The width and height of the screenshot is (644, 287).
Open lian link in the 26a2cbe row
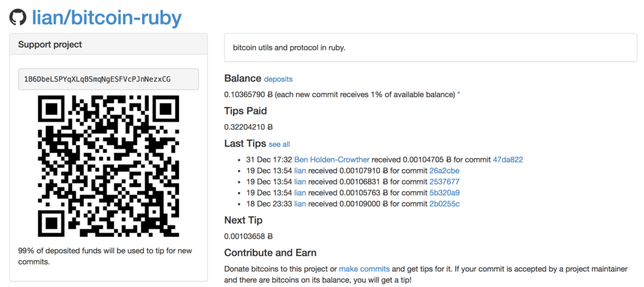click(x=300, y=171)
